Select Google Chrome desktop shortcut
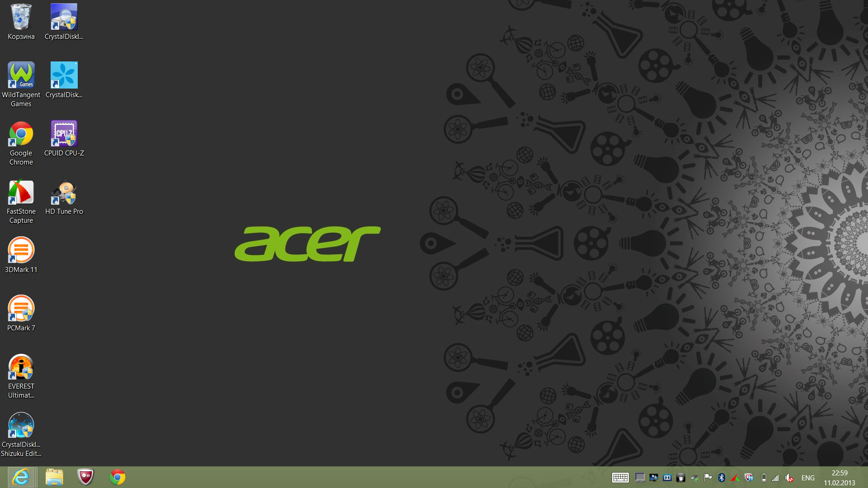868x488 pixels. [x=21, y=143]
